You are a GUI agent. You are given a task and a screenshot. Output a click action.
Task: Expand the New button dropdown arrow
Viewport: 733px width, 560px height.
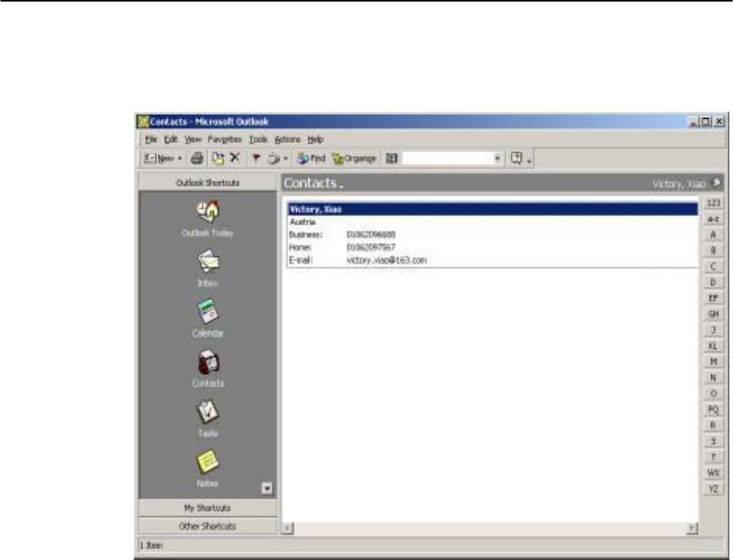(x=180, y=159)
